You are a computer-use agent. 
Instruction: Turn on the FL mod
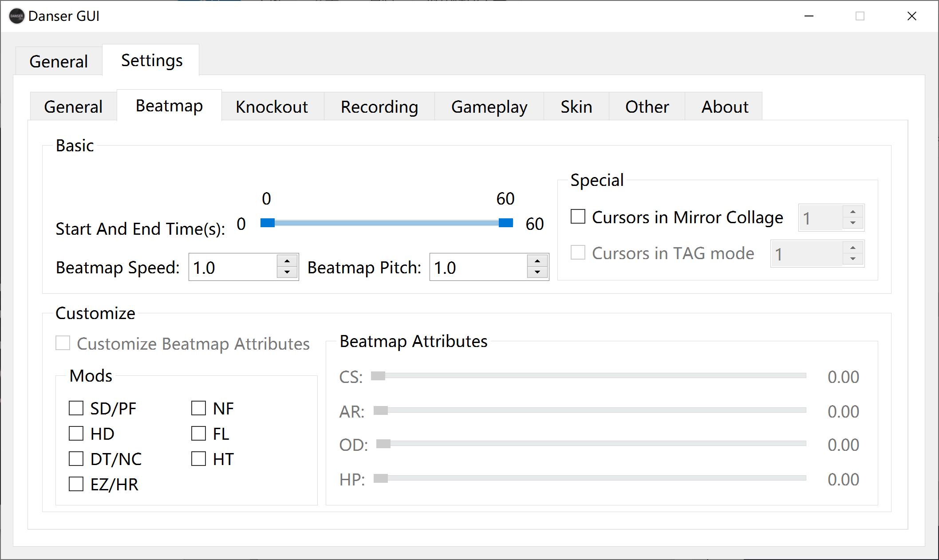pos(198,433)
